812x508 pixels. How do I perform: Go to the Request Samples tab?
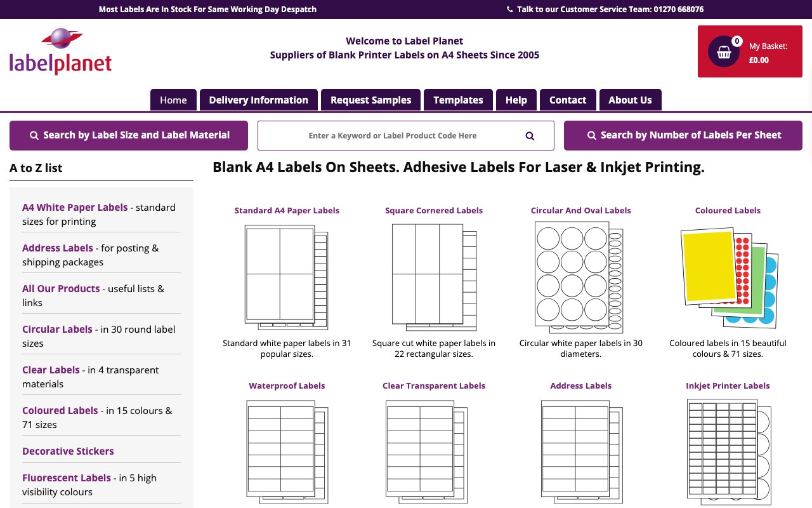(x=370, y=100)
